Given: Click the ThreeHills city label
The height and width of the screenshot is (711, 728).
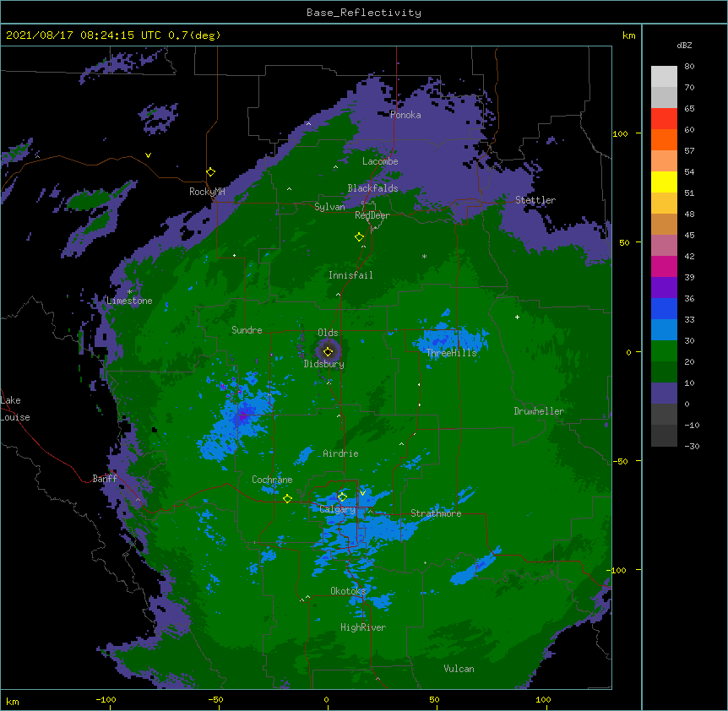Looking at the screenshot, I should click(x=451, y=353).
